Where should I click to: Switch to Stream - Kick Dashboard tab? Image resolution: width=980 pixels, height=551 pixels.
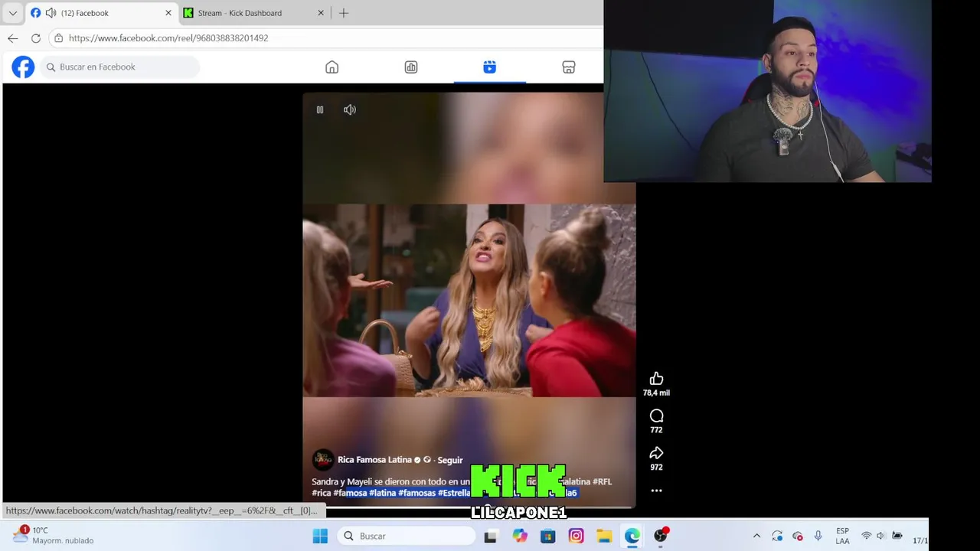point(255,13)
